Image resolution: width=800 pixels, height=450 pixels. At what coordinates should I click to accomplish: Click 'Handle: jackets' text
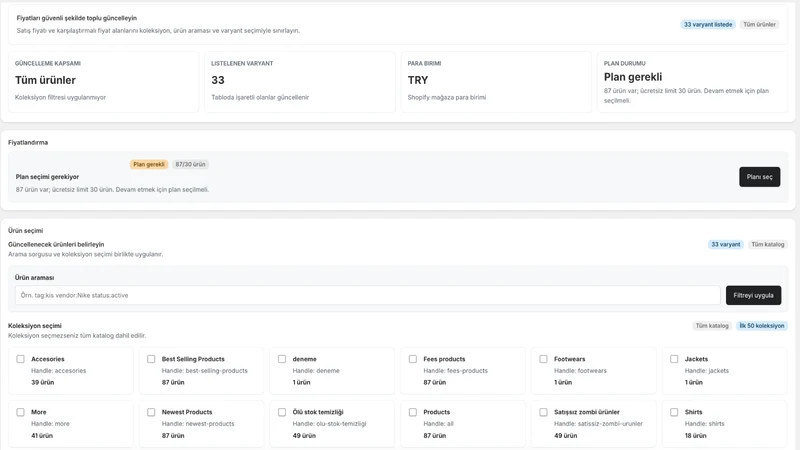click(x=707, y=371)
